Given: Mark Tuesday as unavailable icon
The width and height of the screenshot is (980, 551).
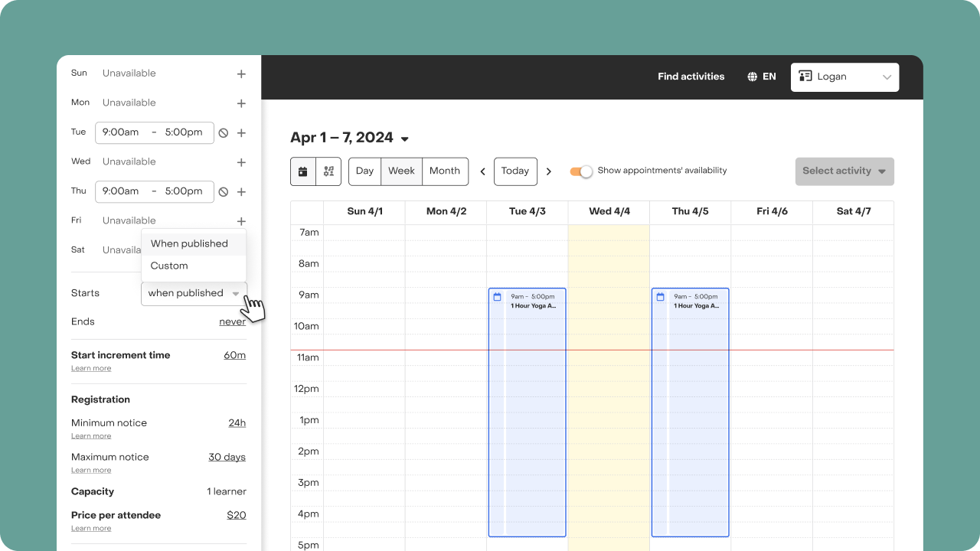Looking at the screenshot, I should (x=224, y=133).
